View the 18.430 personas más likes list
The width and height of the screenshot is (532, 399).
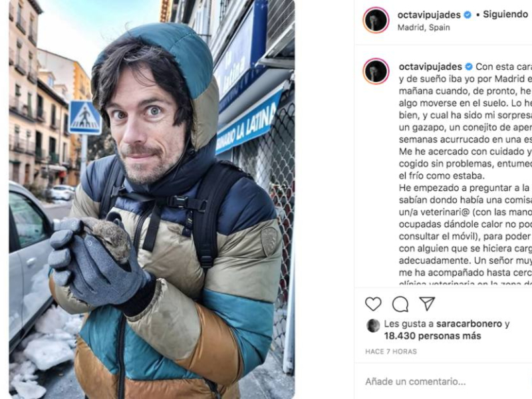click(x=433, y=336)
